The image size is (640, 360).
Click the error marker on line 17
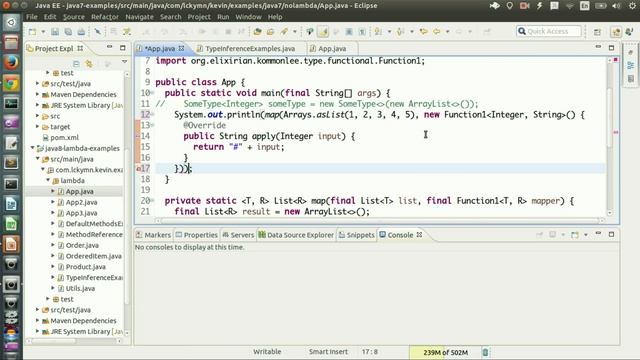coord(138,169)
